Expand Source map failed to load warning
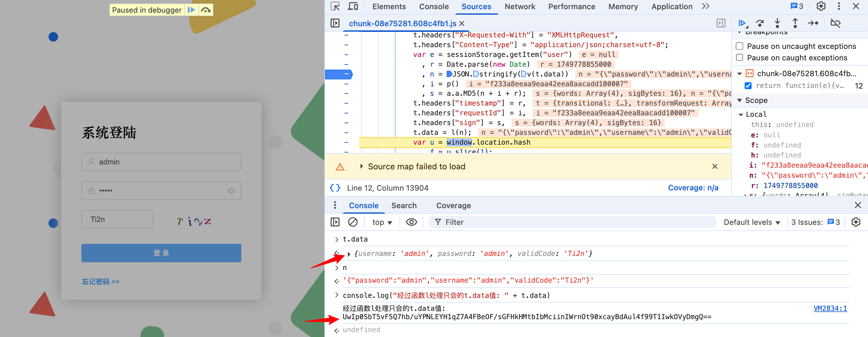The height and width of the screenshot is (337, 868). coord(362,166)
